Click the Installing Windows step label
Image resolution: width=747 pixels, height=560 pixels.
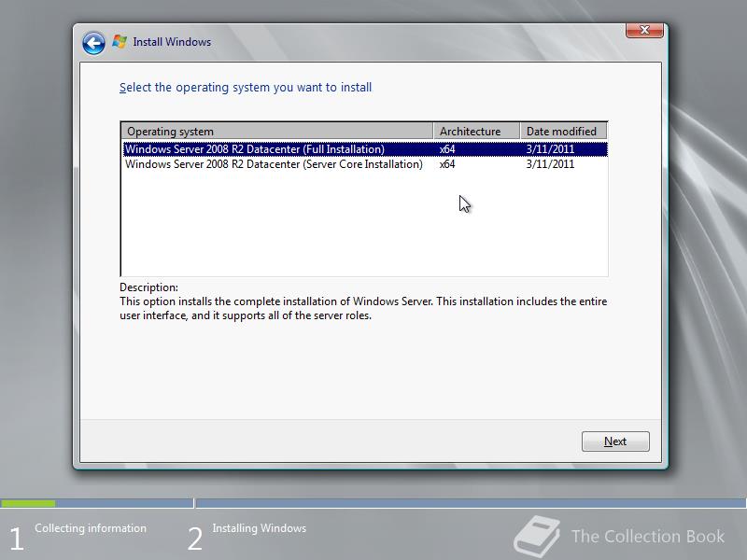click(x=260, y=528)
